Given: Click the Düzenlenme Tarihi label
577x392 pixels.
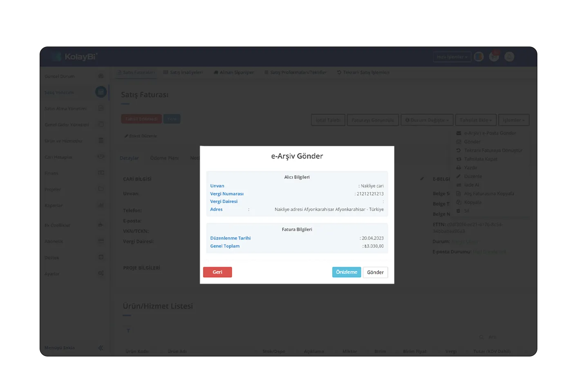Looking at the screenshot, I should pos(230,238).
